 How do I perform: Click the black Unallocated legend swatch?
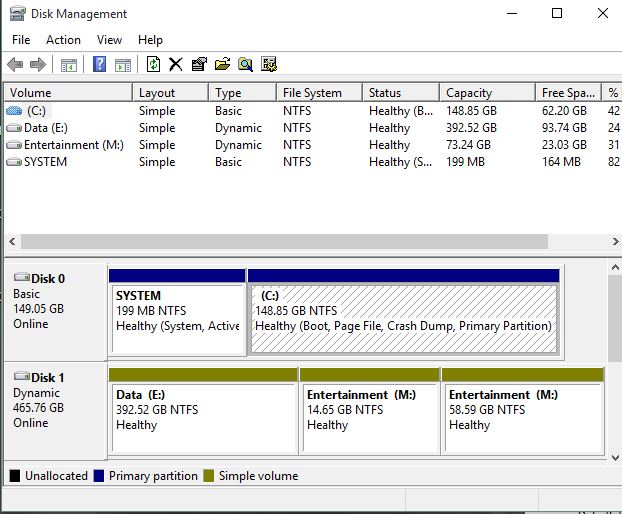(15, 476)
